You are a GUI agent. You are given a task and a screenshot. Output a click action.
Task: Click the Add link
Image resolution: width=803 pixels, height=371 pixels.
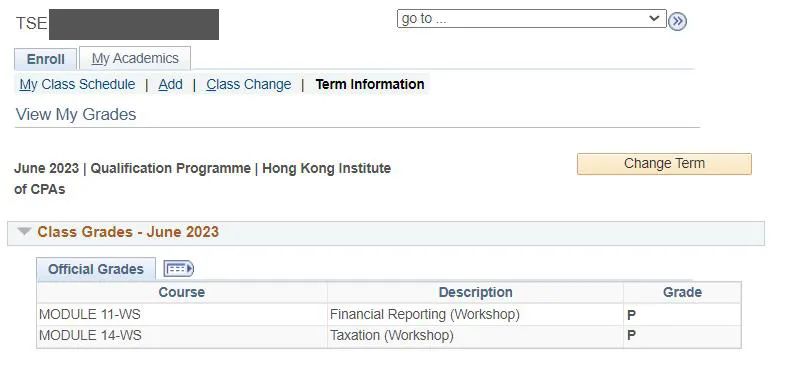pyautogui.click(x=171, y=85)
